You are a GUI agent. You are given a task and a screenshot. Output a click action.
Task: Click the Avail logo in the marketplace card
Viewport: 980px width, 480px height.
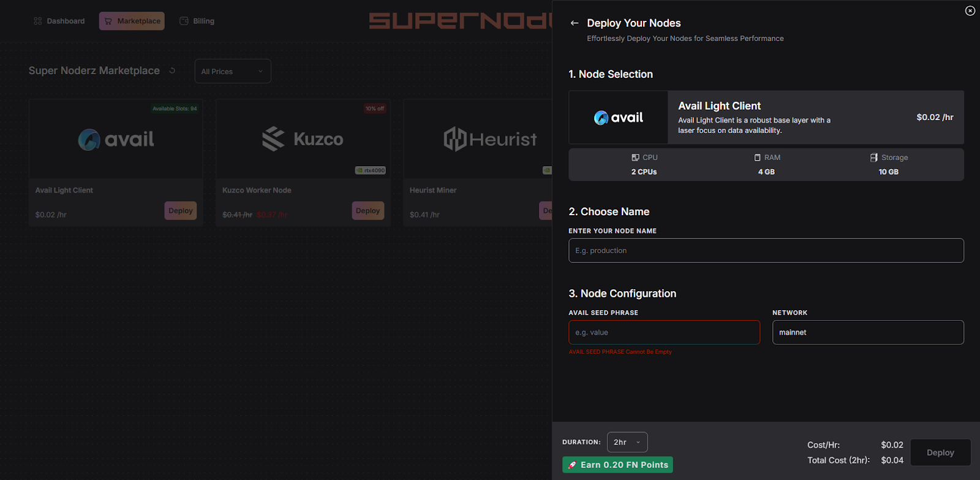(x=116, y=139)
